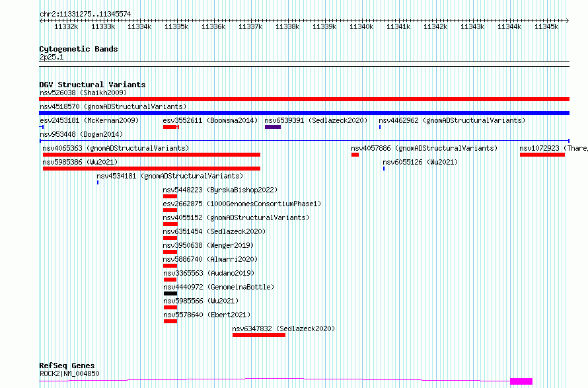Click the 11341k ruler tick label

398,27
